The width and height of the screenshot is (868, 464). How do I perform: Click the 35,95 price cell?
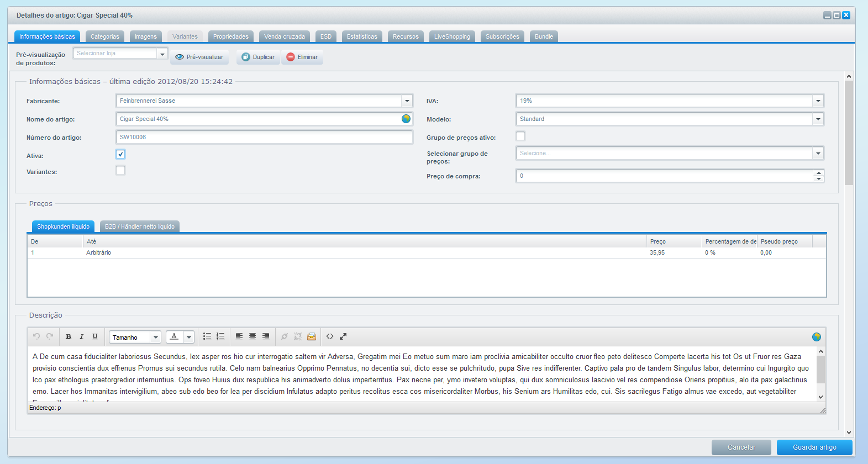(674, 252)
